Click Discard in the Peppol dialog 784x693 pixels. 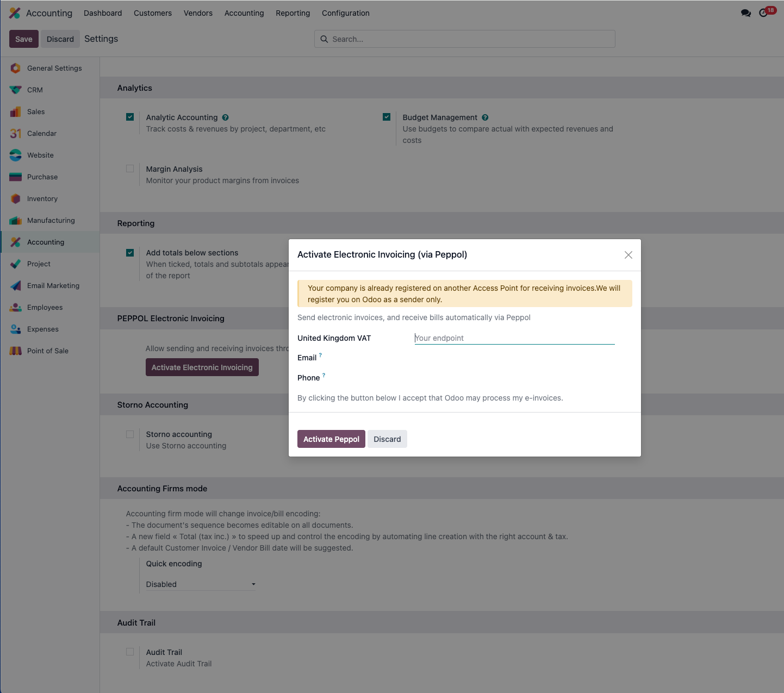click(x=387, y=439)
